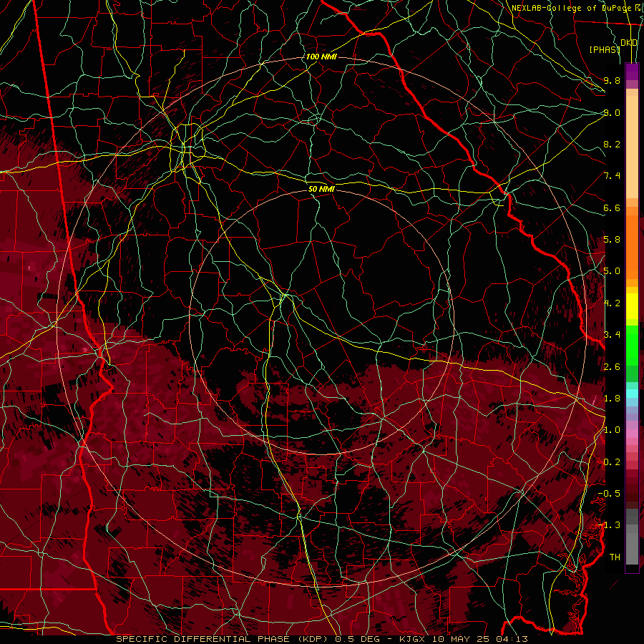
Task: Click the 1.8 value on the color scale
Action: (612, 399)
